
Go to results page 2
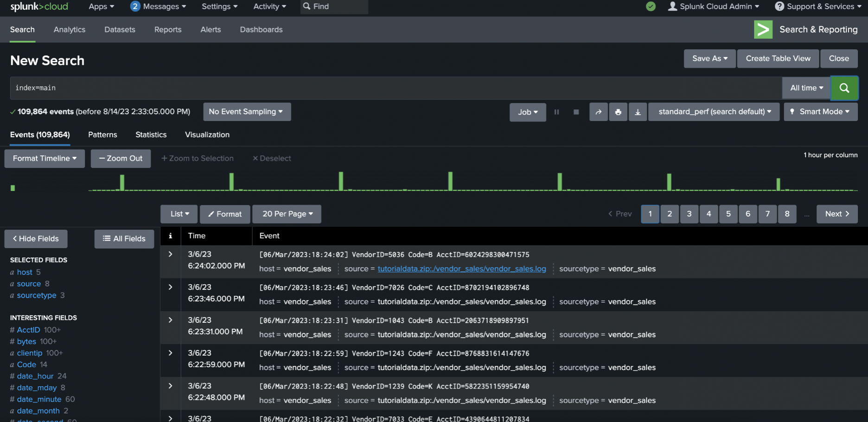click(670, 214)
